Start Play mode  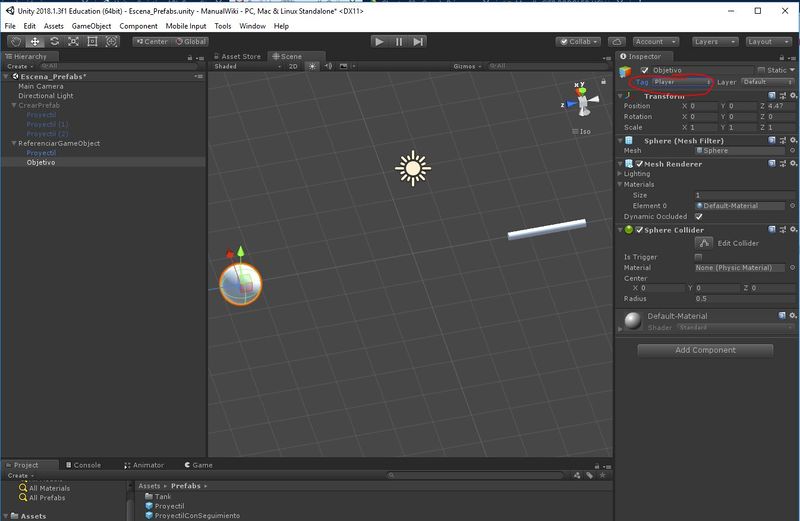point(379,42)
